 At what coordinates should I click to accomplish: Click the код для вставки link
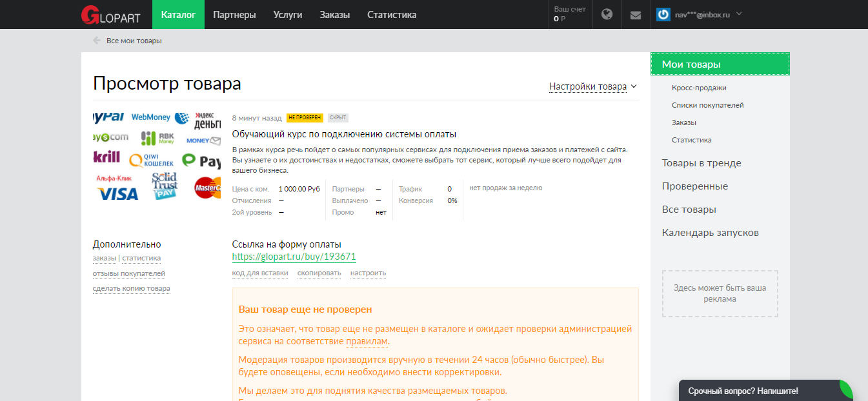260,273
